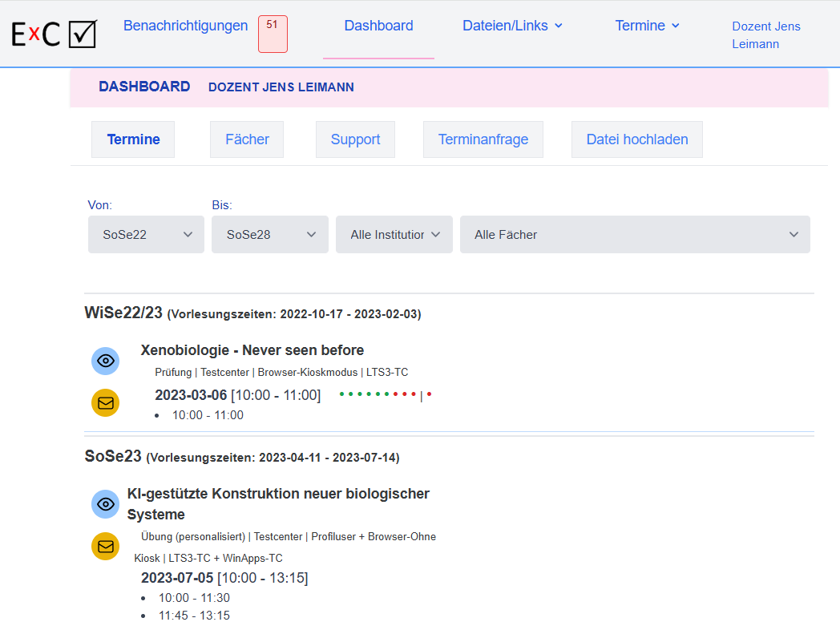
Task: Go to Dashboard in top navigation
Action: coord(378,26)
